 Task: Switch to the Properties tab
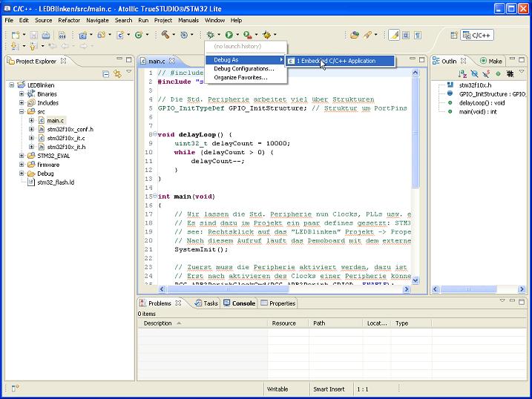[278, 303]
